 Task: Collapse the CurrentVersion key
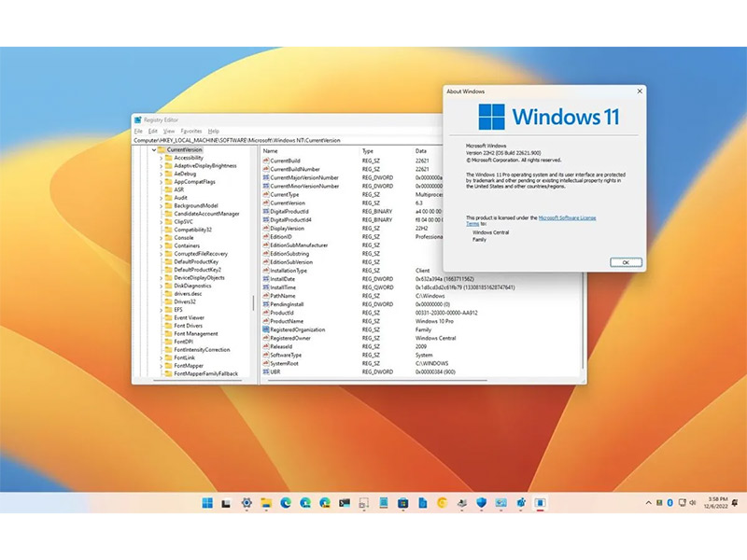tap(154, 150)
